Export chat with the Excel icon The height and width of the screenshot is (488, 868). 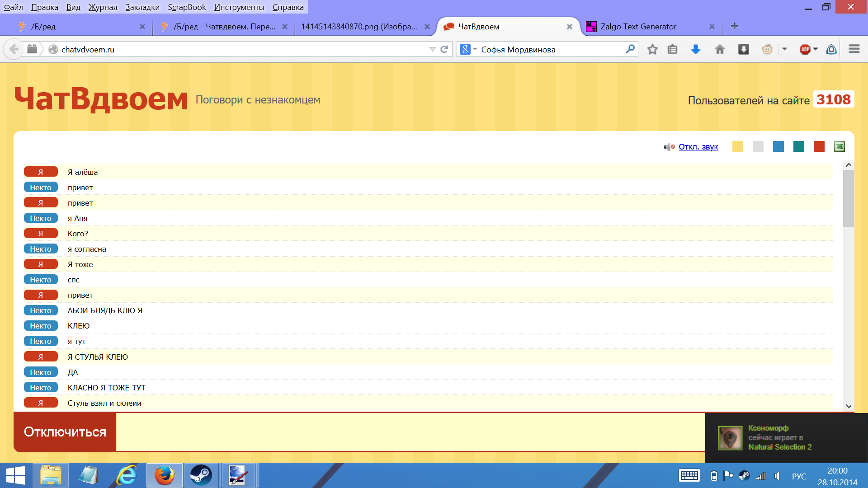pyautogui.click(x=839, y=146)
